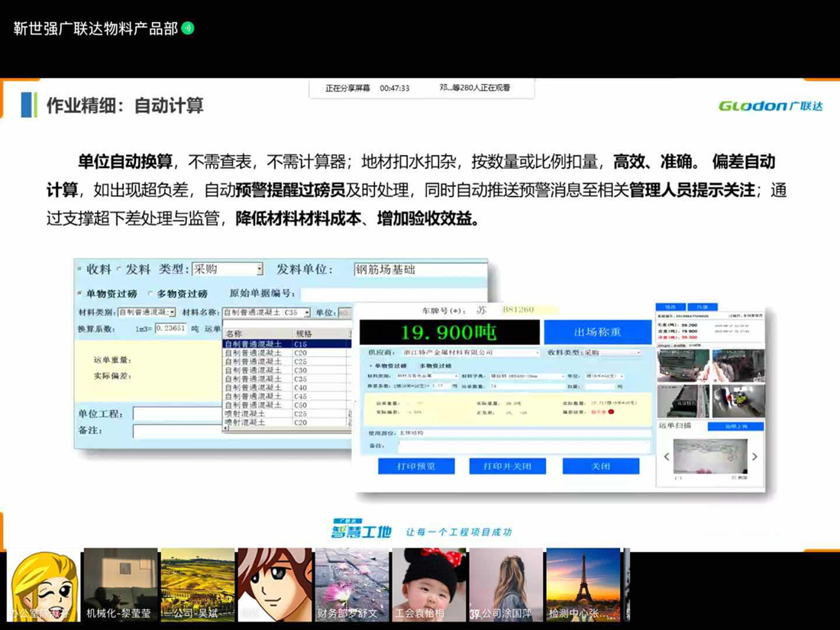Click the red alert icon beside 偏差结果

(x=611, y=413)
